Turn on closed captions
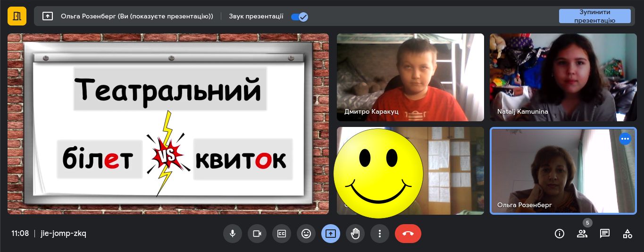The height and width of the screenshot is (252, 644). click(282, 234)
